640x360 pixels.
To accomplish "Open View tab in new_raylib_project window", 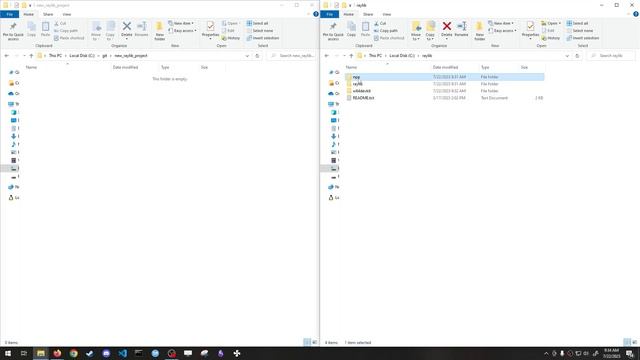I will (66, 14).
